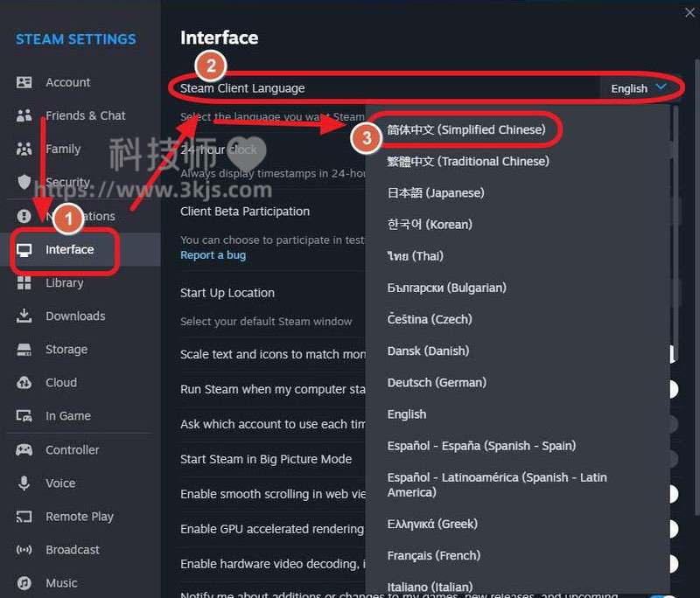
Task: Click the Cloud upload icon
Action: [x=24, y=383]
